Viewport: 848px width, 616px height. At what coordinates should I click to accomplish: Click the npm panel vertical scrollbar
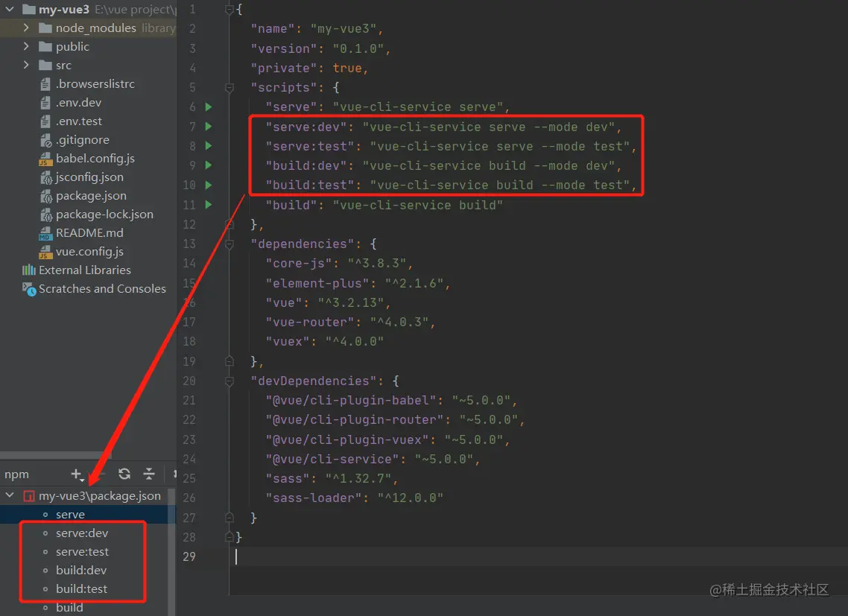click(172, 552)
